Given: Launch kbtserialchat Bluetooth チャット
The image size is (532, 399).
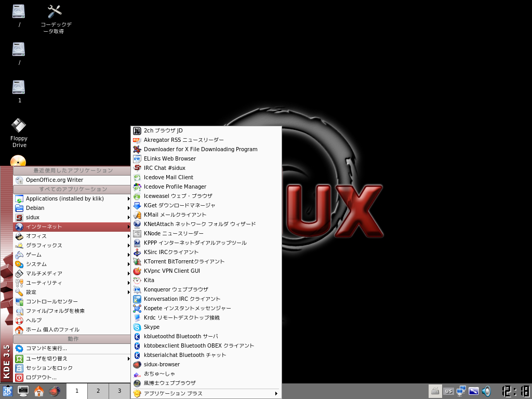Looking at the screenshot, I should tap(206, 355).
